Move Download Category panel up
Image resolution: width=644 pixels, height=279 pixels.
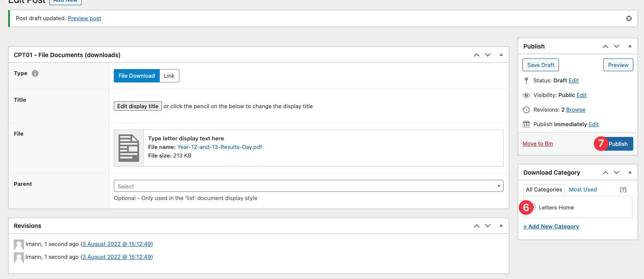point(605,173)
